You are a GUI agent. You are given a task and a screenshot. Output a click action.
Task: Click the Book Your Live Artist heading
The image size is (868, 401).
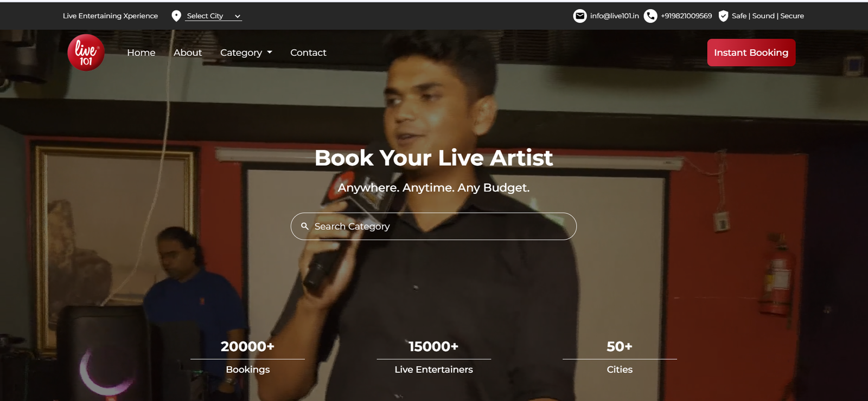point(433,158)
